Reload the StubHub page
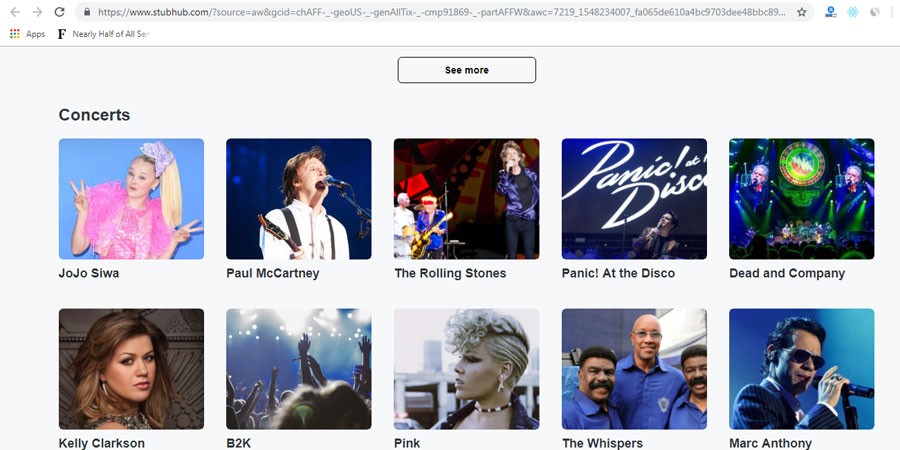 point(60,12)
